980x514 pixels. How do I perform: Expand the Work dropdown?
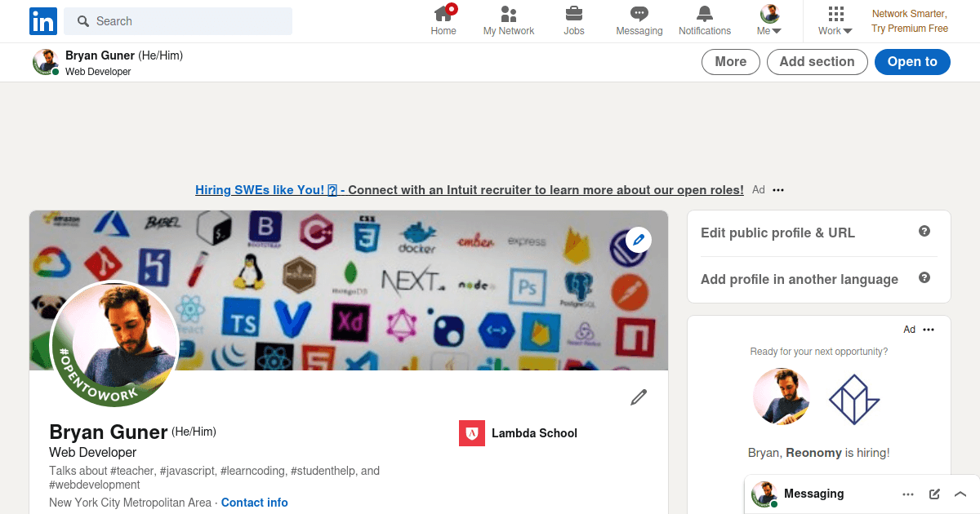tap(834, 20)
